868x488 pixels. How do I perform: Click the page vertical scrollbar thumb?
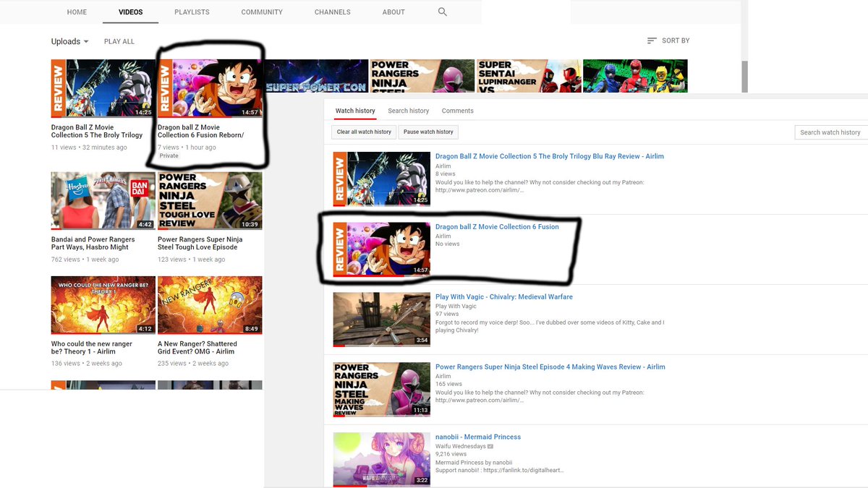click(745, 77)
